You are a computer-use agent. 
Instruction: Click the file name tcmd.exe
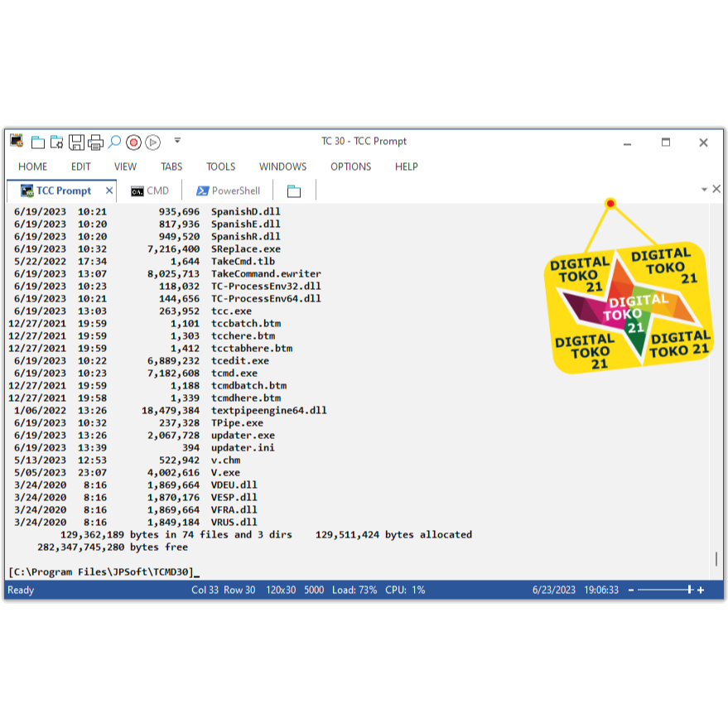point(234,374)
